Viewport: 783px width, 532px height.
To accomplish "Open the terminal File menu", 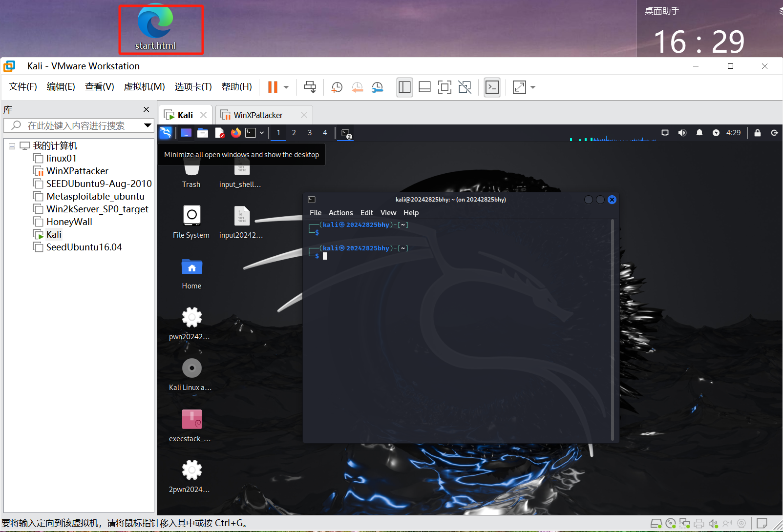I will pyautogui.click(x=316, y=213).
